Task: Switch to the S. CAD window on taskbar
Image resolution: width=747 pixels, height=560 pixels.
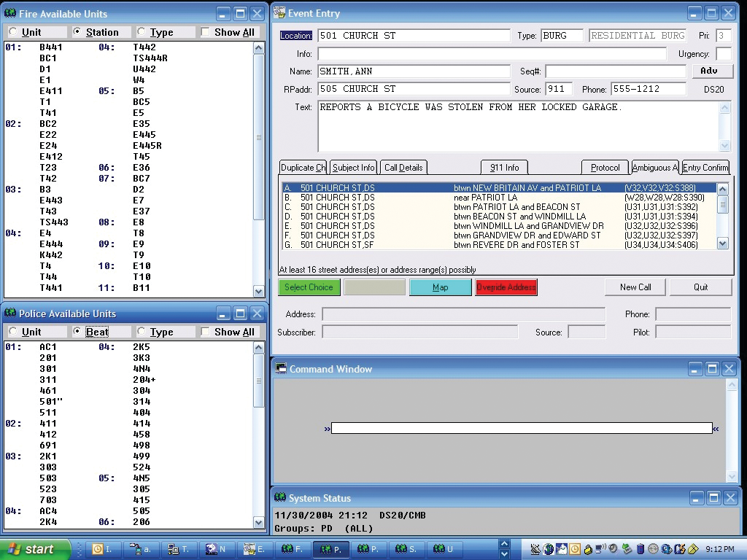Action: (406, 549)
